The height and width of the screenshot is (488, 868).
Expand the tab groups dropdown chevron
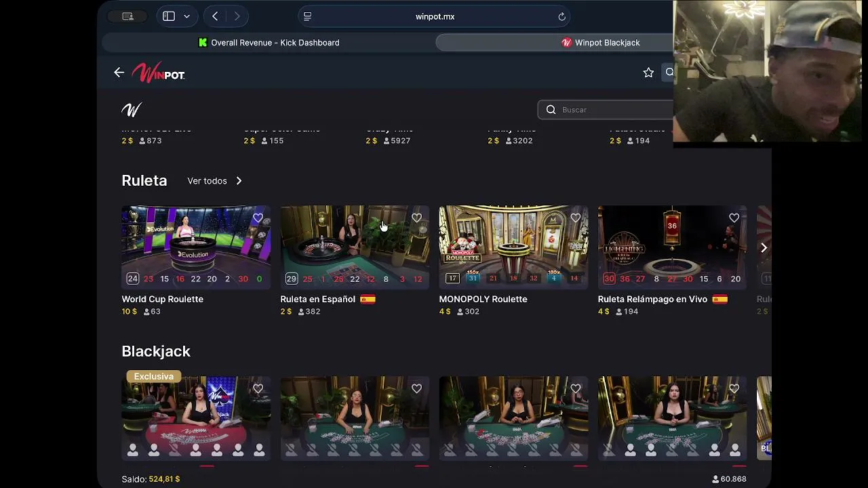point(186,16)
